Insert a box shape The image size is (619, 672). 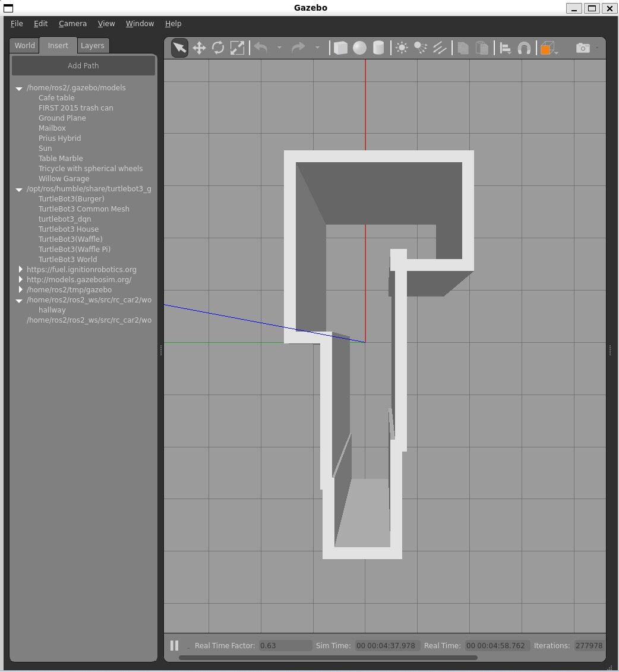point(340,48)
